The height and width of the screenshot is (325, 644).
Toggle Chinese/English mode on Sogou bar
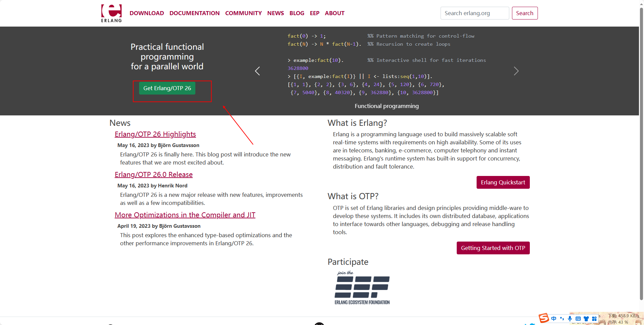point(554,319)
